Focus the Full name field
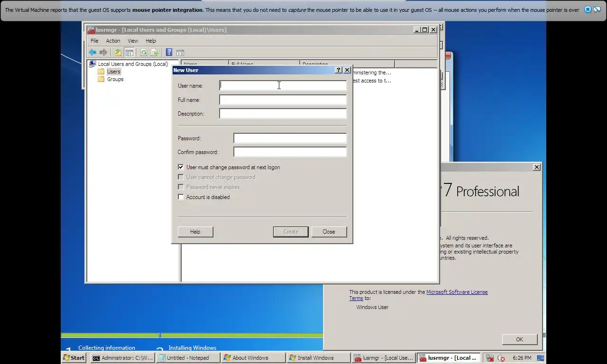The width and height of the screenshot is (607, 364). [283, 100]
